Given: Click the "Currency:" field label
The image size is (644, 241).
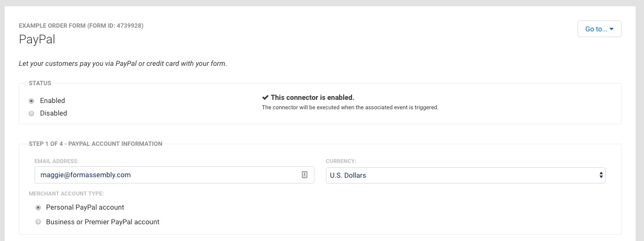Looking at the screenshot, I should pos(341,161).
